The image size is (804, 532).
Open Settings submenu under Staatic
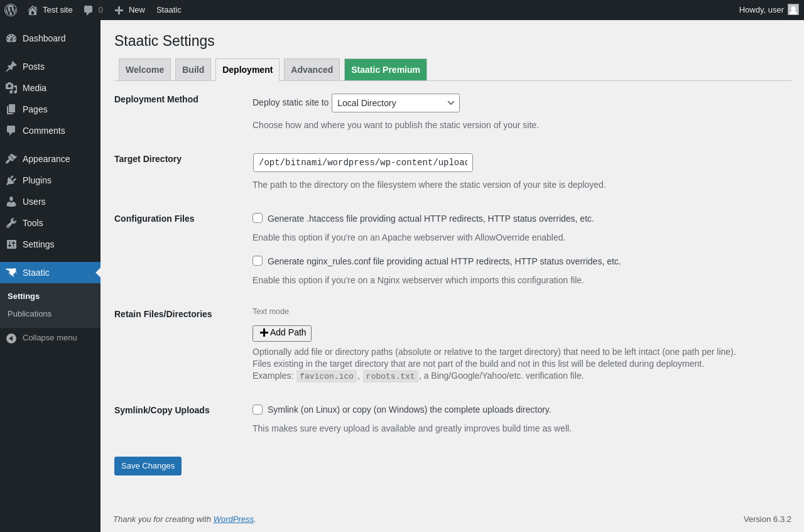coord(23,296)
